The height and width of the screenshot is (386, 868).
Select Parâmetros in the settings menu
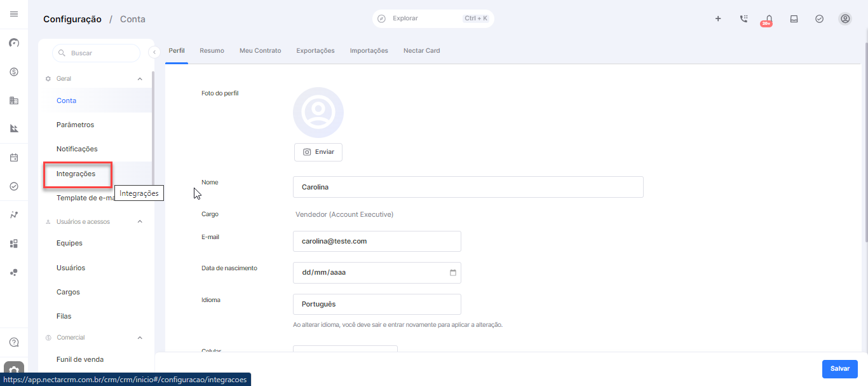(x=95, y=125)
